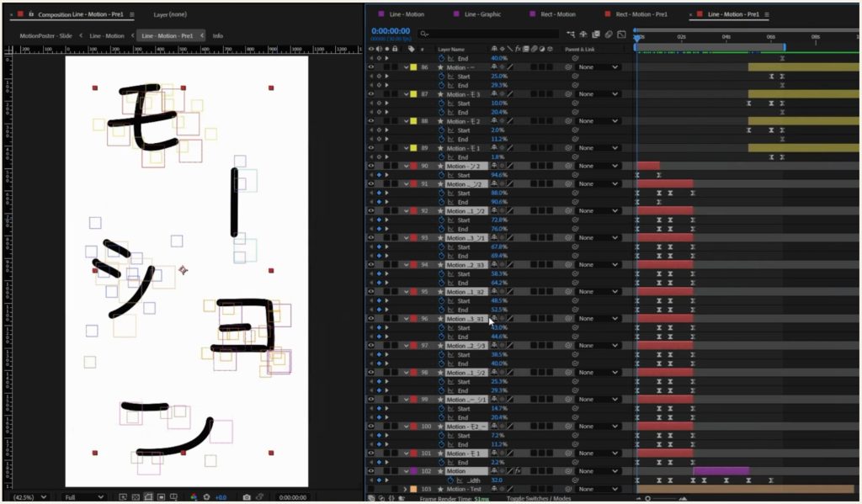Click the Start stopwatch under layer 90
862x504 pixels.
pos(441,175)
